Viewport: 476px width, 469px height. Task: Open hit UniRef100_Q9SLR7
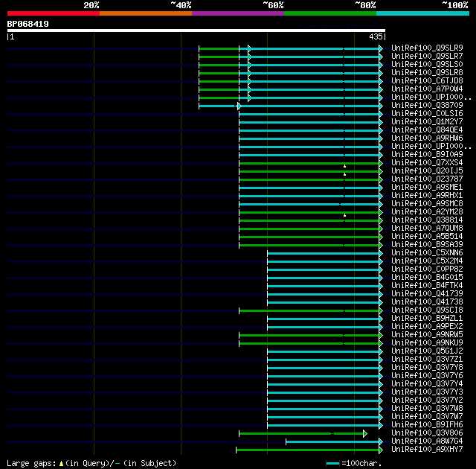coord(427,56)
